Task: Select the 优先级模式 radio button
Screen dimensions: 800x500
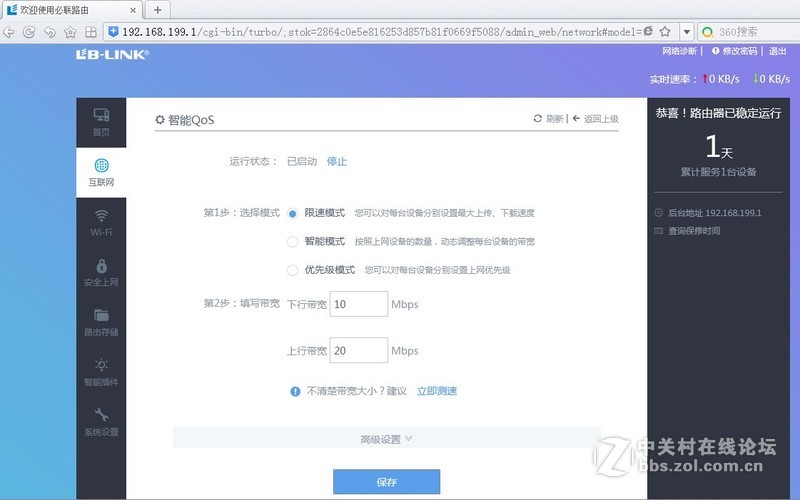Action: (x=292, y=270)
